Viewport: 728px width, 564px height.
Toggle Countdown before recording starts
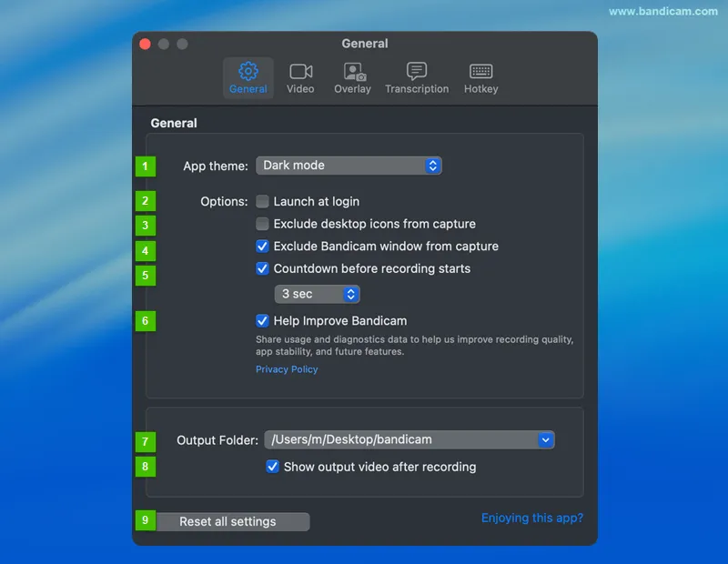pyautogui.click(x=262, y=268)
